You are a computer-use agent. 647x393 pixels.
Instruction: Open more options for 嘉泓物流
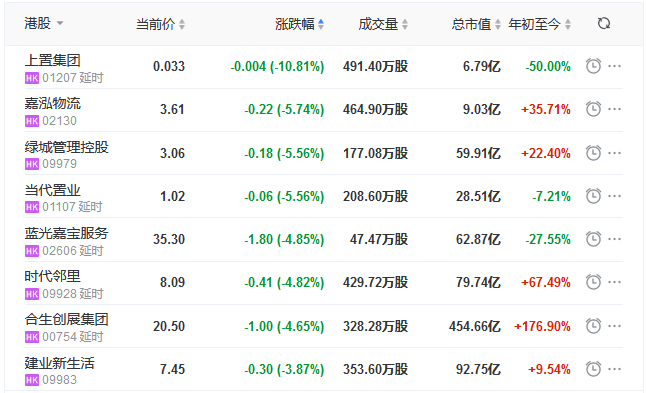tap(614, 109)
